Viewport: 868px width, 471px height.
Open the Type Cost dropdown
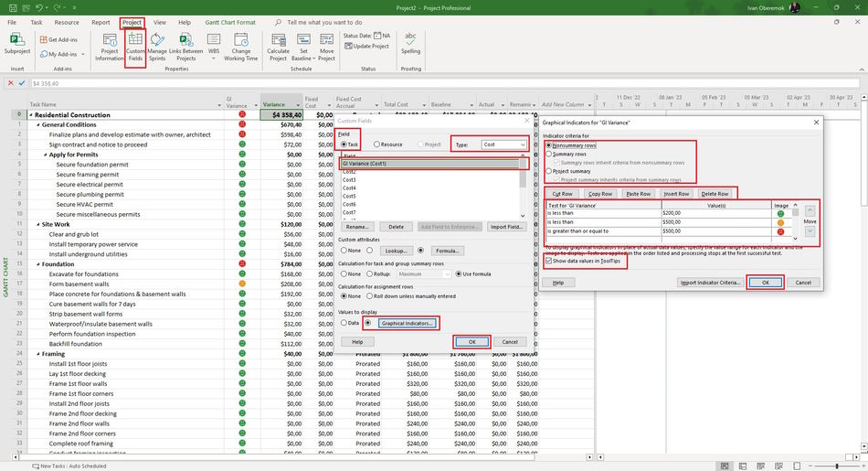coord(503,145)
